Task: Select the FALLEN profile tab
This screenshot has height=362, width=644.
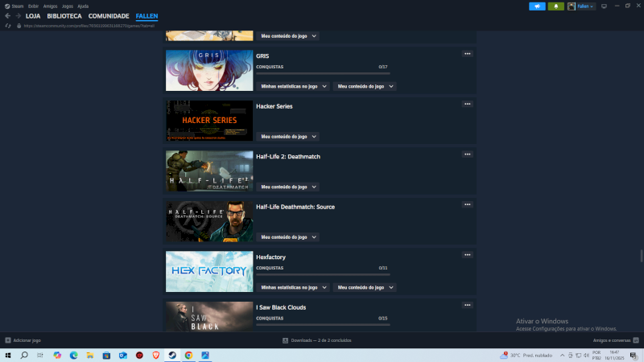Action: 147,16
